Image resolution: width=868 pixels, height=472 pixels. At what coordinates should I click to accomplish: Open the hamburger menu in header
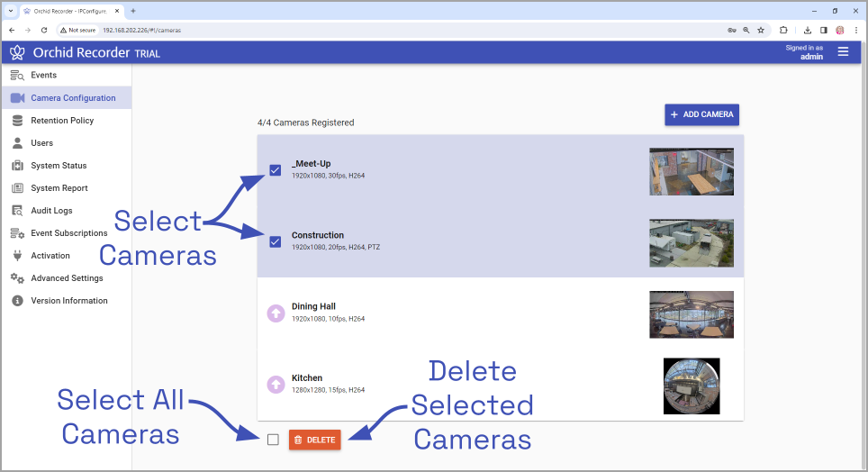[x=843, y=52]
